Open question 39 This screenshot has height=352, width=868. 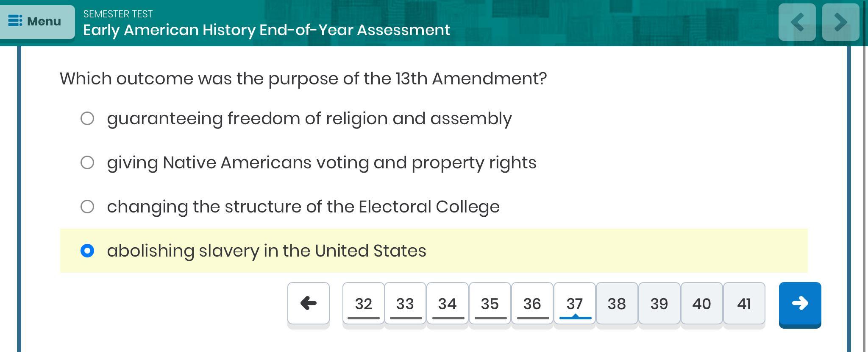659,304
